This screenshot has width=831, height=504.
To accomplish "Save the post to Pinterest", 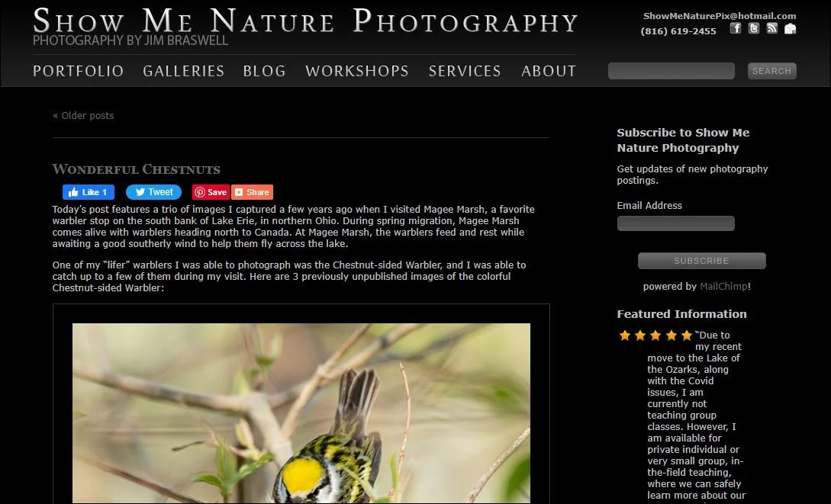I will click(210, 191).
